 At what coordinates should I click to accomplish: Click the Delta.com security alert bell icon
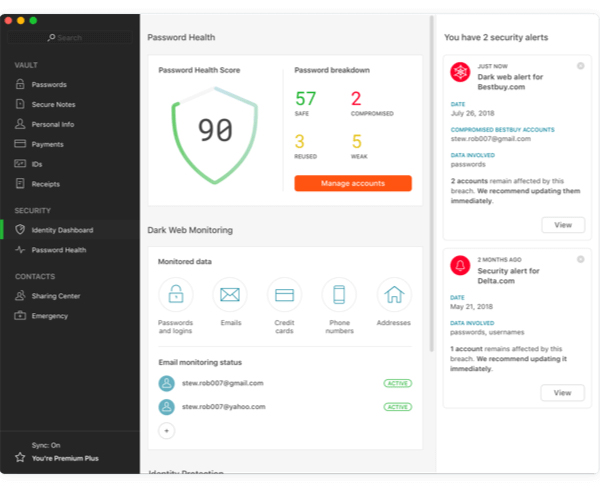460,266
